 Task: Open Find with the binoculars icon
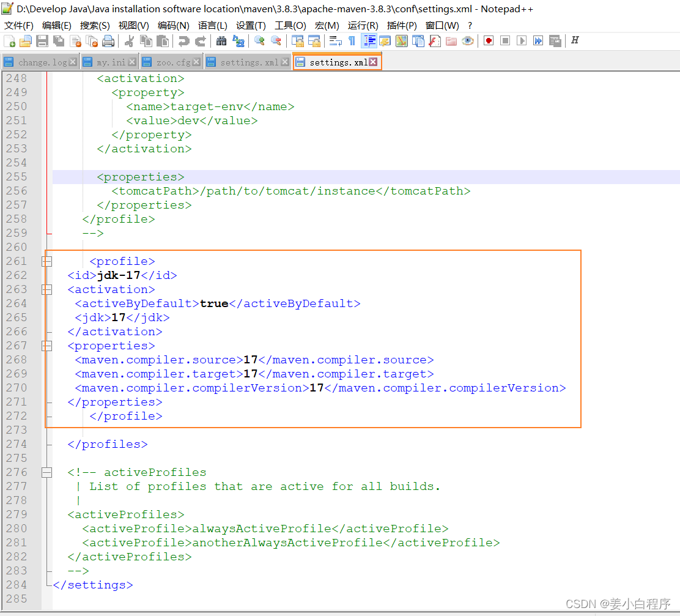point(221,41)
